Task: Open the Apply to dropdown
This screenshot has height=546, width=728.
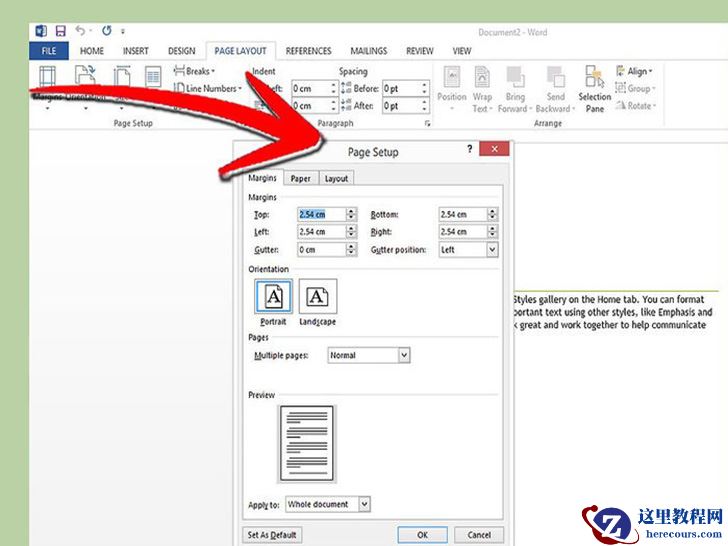Action: [x=364, y=505]
